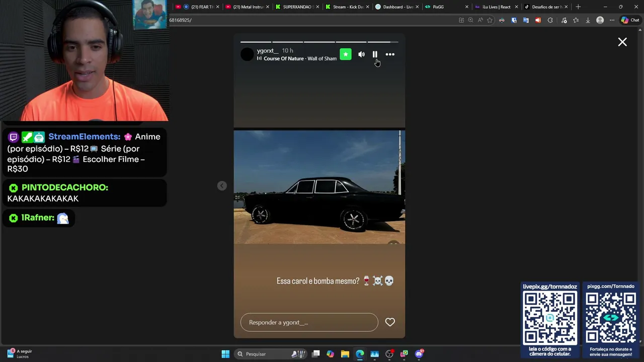Launch Copilot from the taskbar
644x362 pixels.
click(330, 354)
